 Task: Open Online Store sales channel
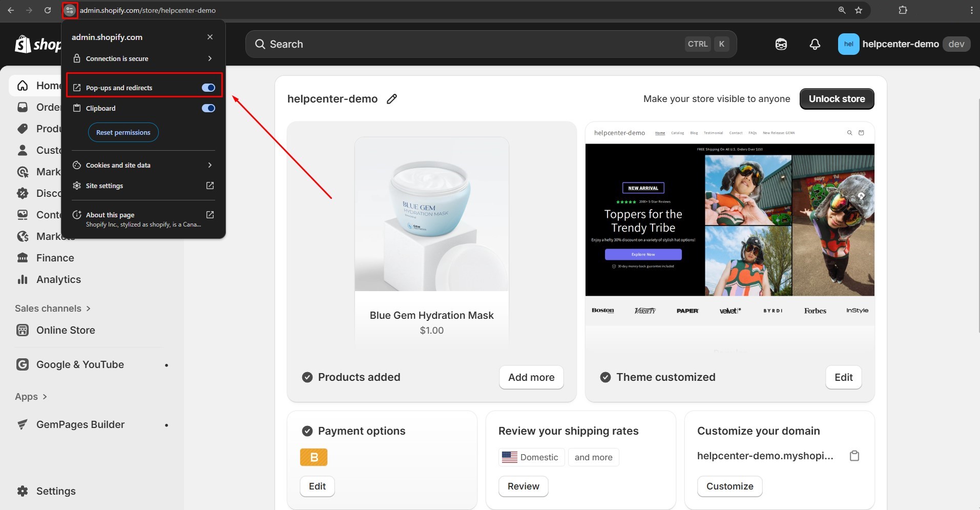(x=66, y=330)
